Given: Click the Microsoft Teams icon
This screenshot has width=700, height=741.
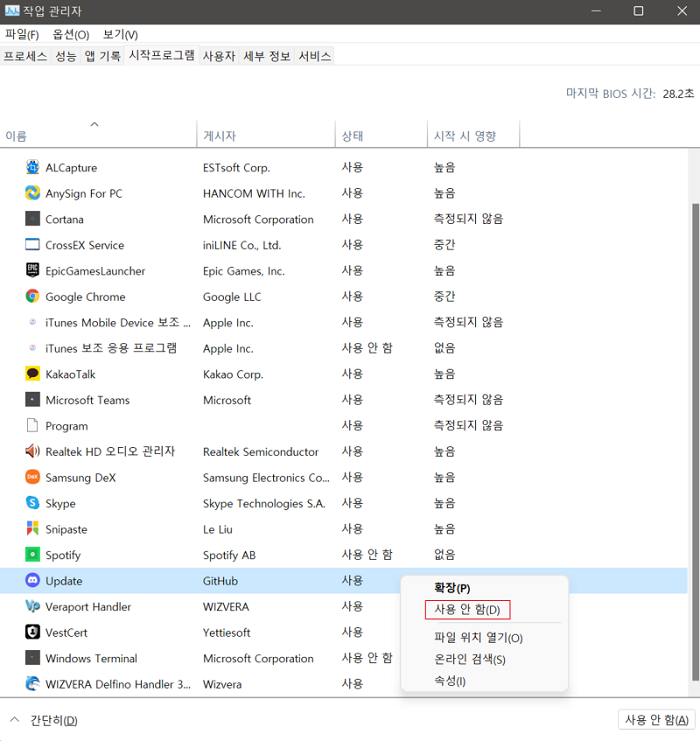Looking at the screenshot, I should pyautogui.click(x=32, y=399).
